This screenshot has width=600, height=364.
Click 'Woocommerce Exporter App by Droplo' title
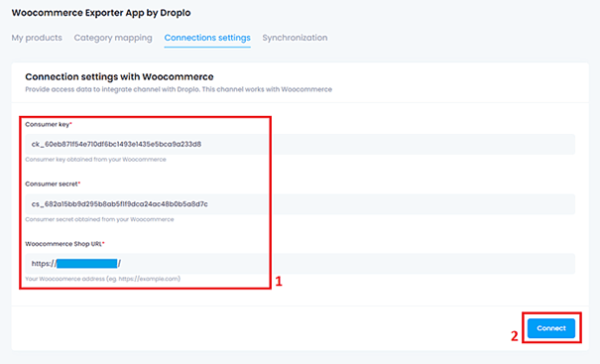pyautogui.click(x=101, y=13)
